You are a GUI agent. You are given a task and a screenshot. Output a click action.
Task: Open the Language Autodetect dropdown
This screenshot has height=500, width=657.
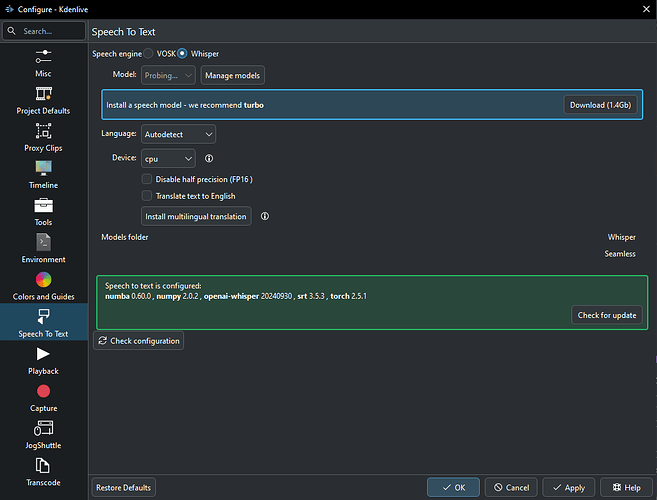click(178, 134)
